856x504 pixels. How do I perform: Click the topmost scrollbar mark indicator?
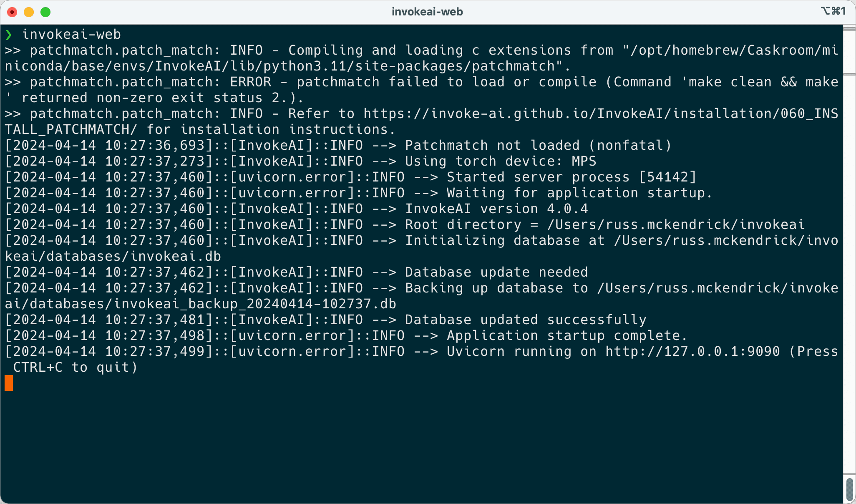pos(849,29)
